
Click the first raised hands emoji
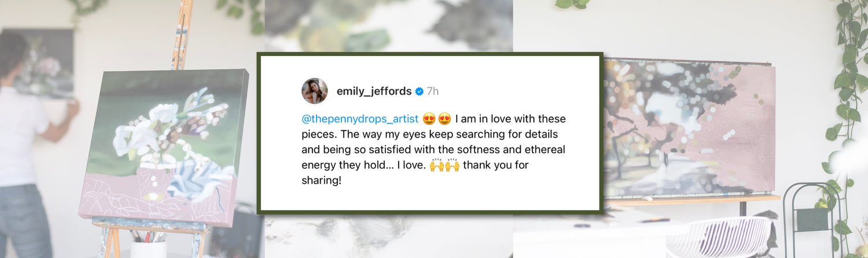436,165
